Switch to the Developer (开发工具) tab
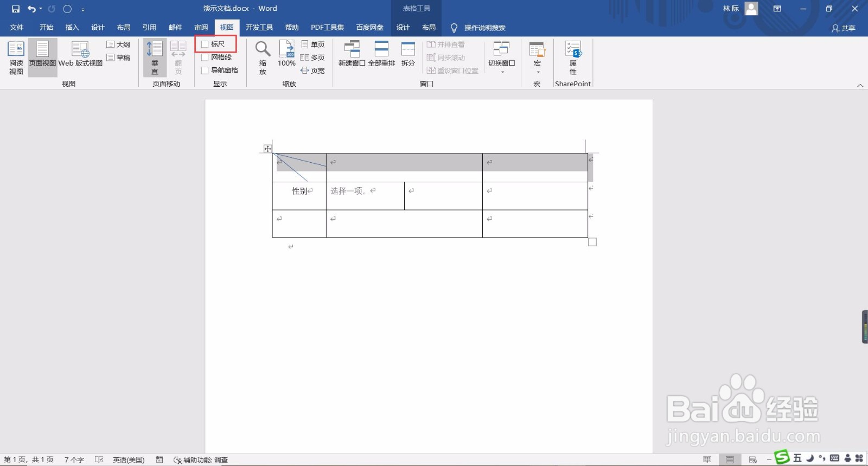Viewport: 868px width, 466px height. coord(259,28)
